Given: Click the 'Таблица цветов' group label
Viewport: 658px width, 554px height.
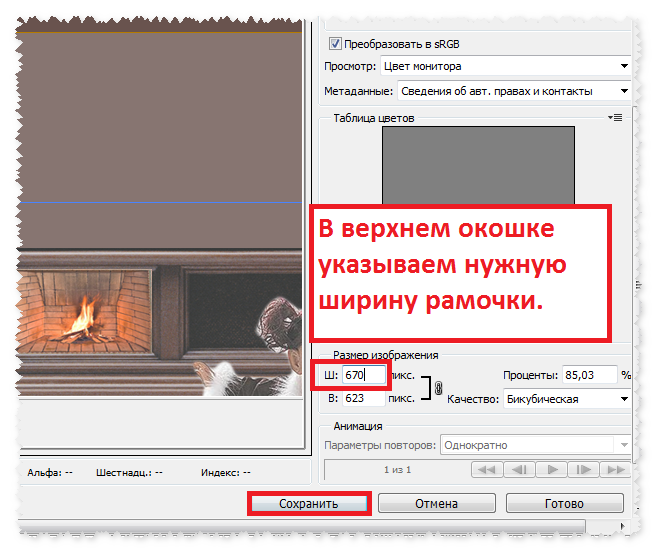Looking at the screenshot, I should click(x=374, y=118).
